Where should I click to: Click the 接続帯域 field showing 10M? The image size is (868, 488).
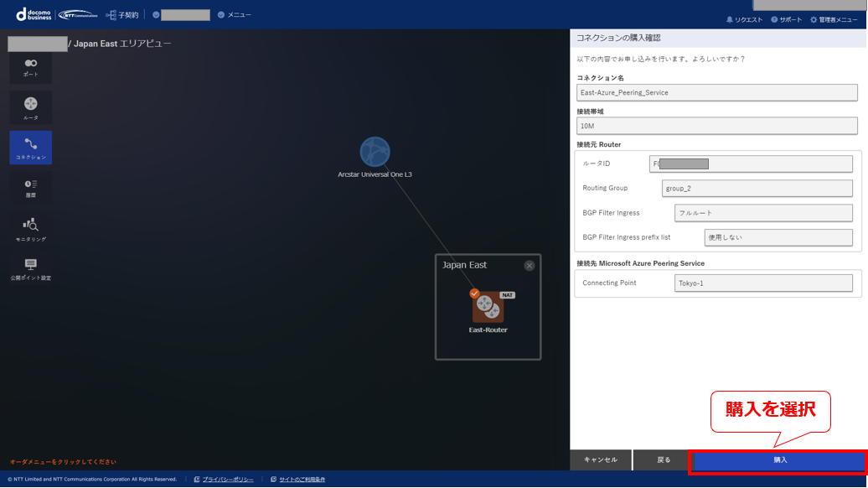point(717,126)
